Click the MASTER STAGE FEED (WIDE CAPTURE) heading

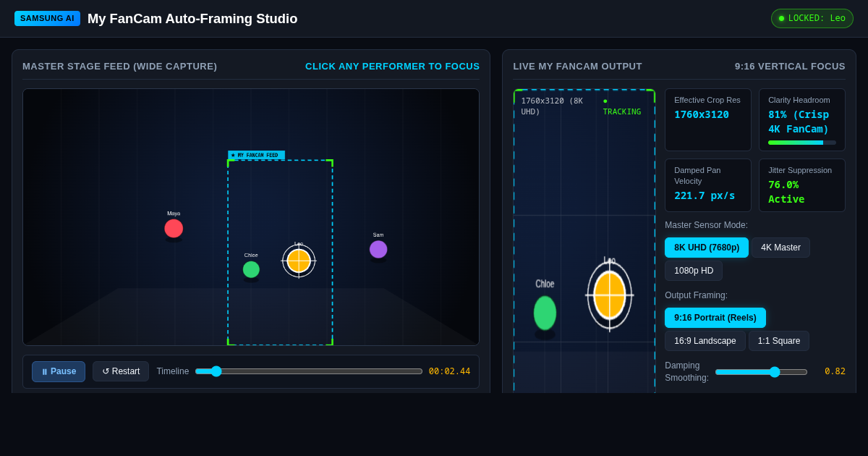119,66
